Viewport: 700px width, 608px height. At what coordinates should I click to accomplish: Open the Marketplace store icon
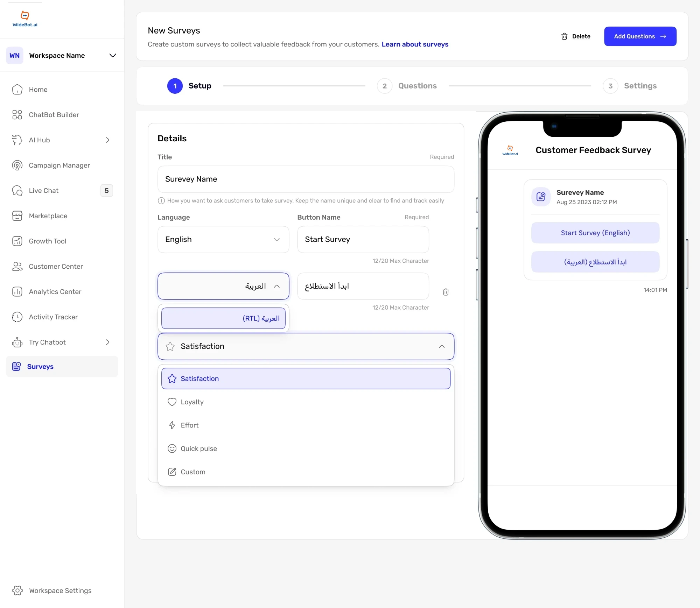17,216
